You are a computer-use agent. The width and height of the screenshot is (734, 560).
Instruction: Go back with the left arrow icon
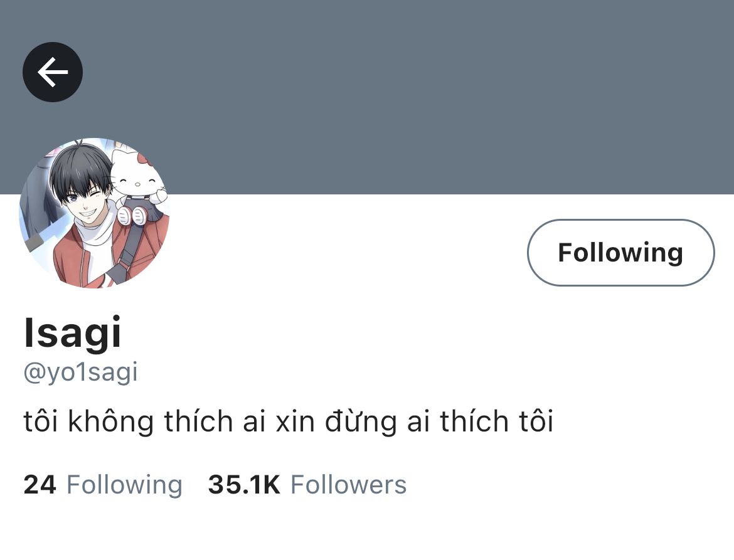pyautogui.click(x=53, y=72)
